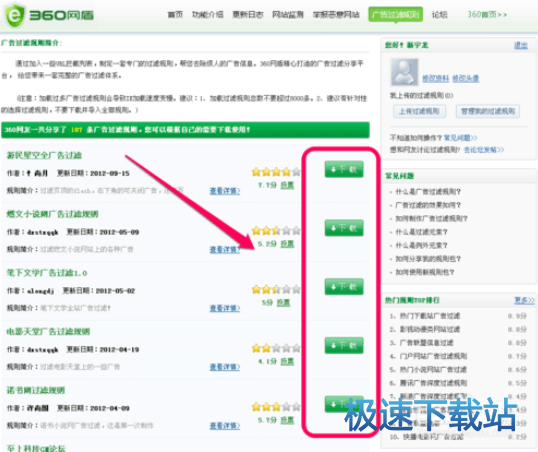Image resolution: width=538 pixels, height=452 pixels.
Task: Click the 上传过滤规则 button
Action: tap(419, 111)
